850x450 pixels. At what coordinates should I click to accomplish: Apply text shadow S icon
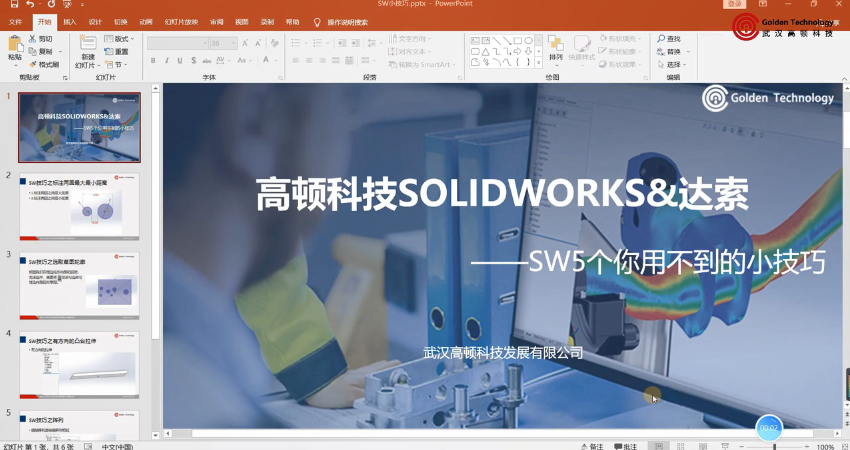[194, 60]
